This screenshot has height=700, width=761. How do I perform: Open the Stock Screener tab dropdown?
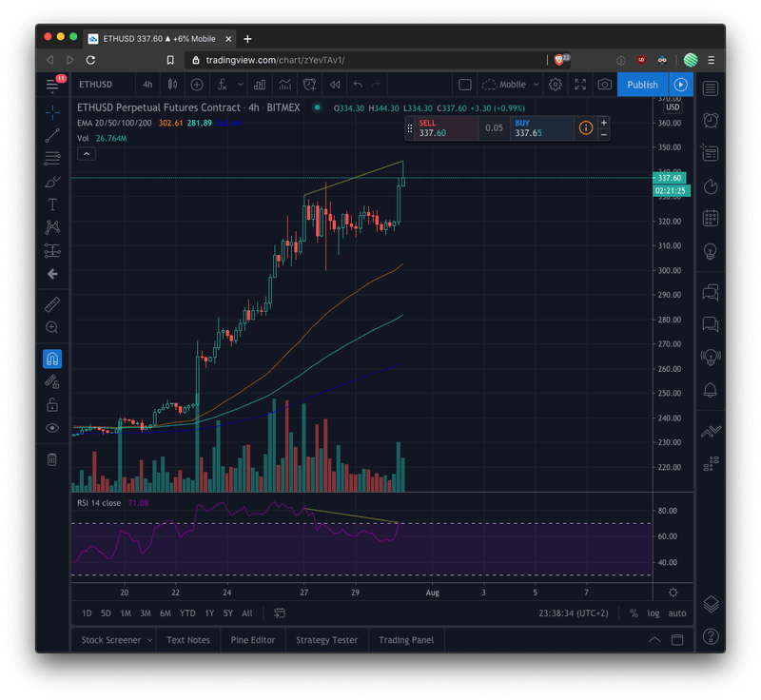[117, 640]
